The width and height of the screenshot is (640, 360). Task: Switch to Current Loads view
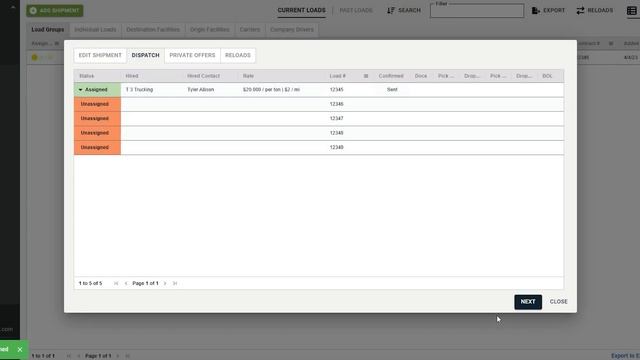[x=302, y=10]
